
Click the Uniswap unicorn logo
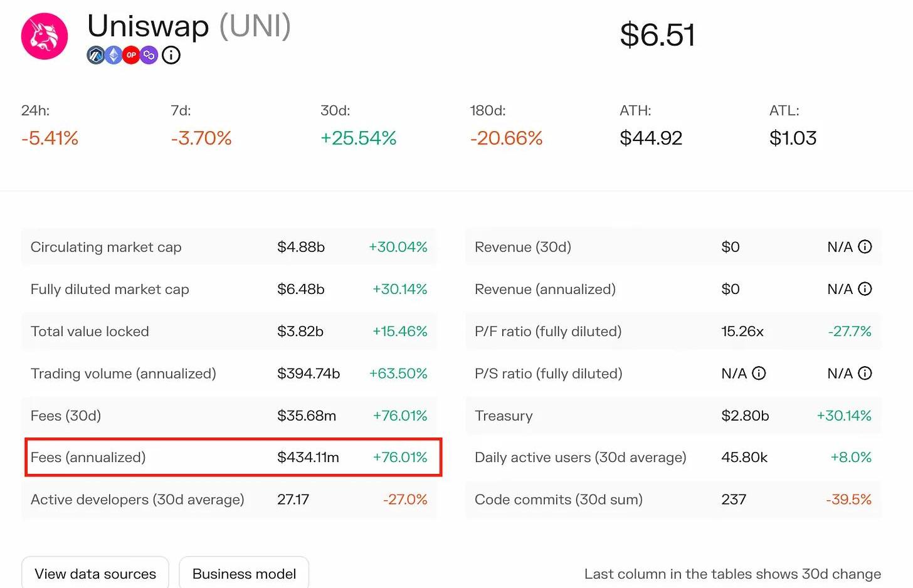45,36
